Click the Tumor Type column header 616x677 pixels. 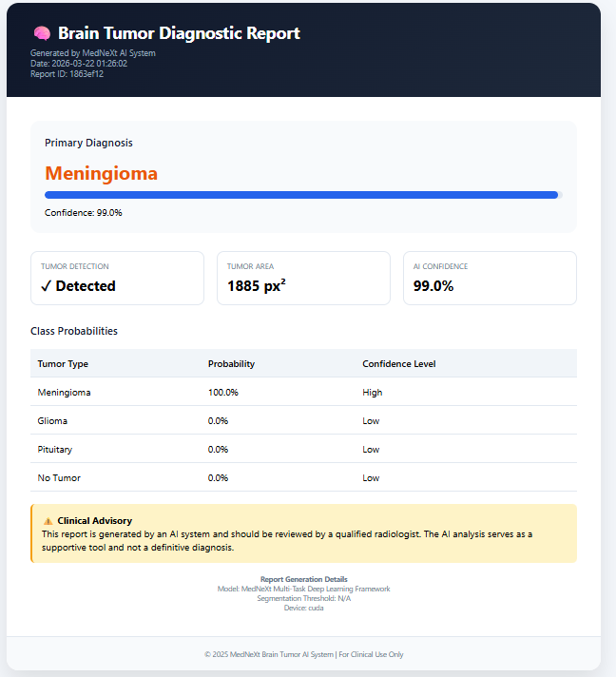(x=63, y=363)
